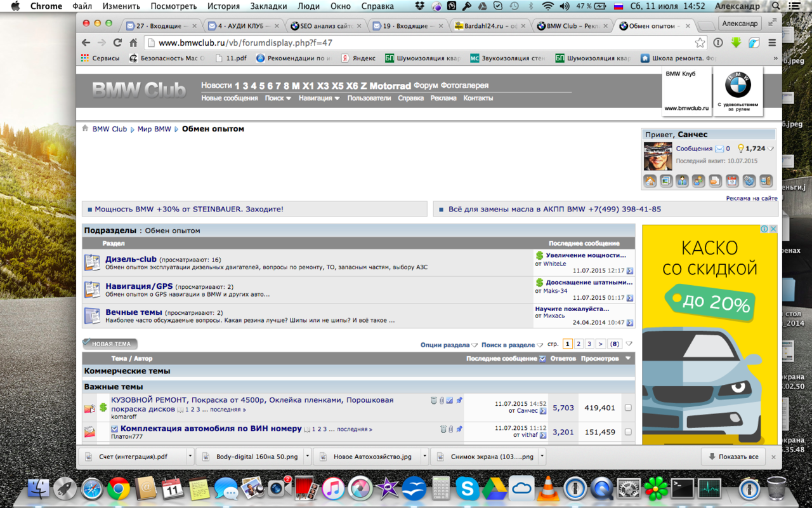
Task: Open Spotlight search in menu bar
Action: pyautogui.click(x=776, y=6)
